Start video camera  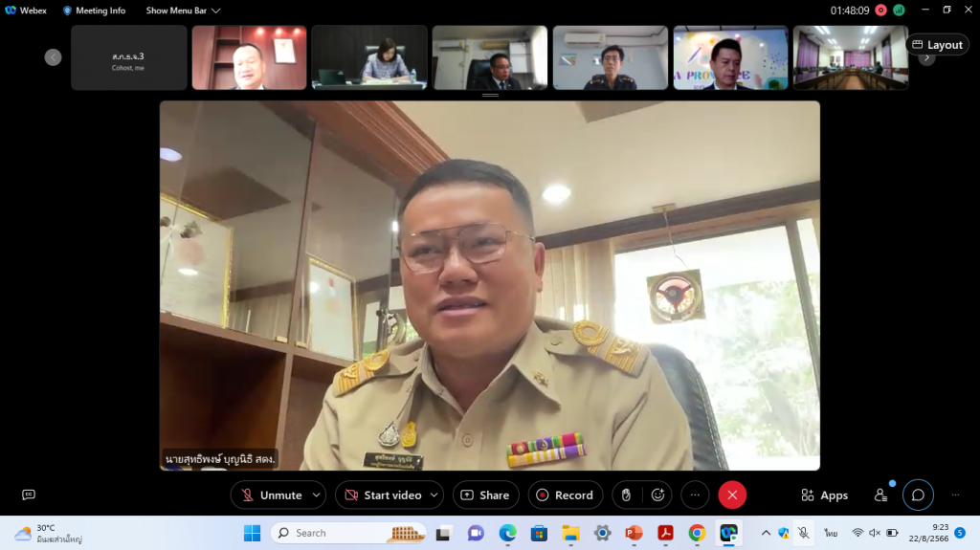[382, 495]
